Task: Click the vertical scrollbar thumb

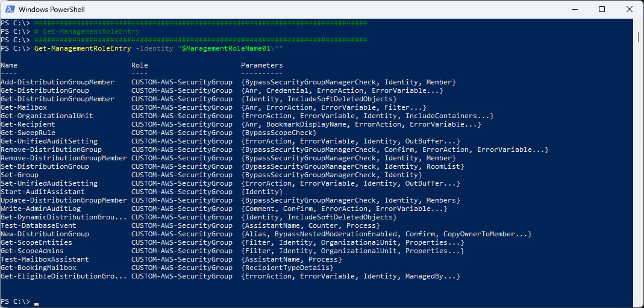Action: point(639,37)
